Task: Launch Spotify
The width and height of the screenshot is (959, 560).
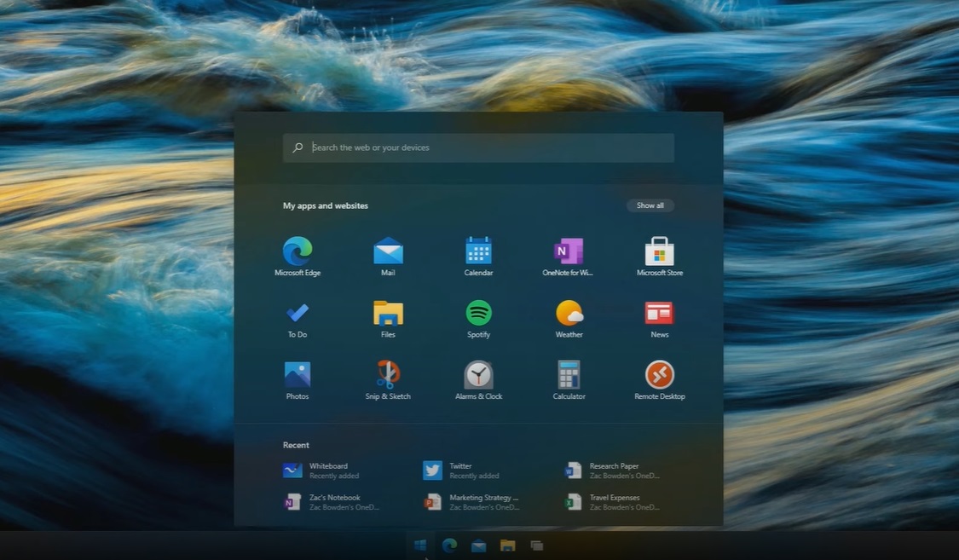Action: pyautogui.click(x=478, y=319)
